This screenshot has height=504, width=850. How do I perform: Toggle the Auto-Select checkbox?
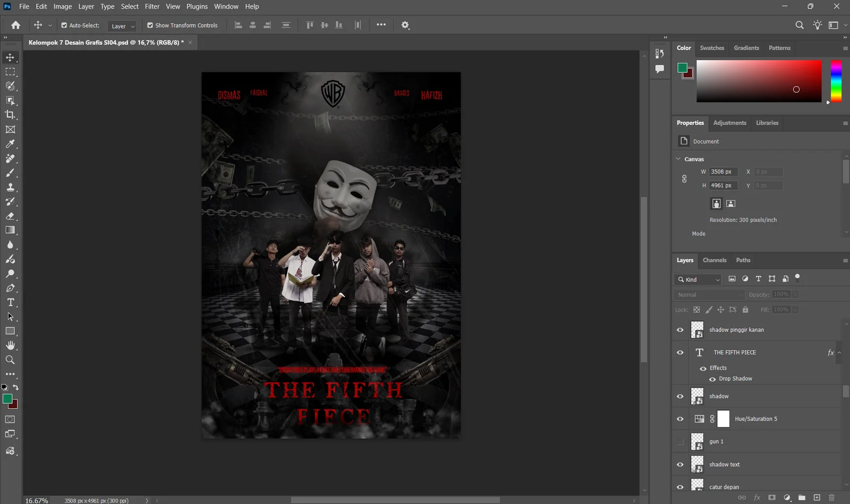pyautogui.click(x=64, y=25)
